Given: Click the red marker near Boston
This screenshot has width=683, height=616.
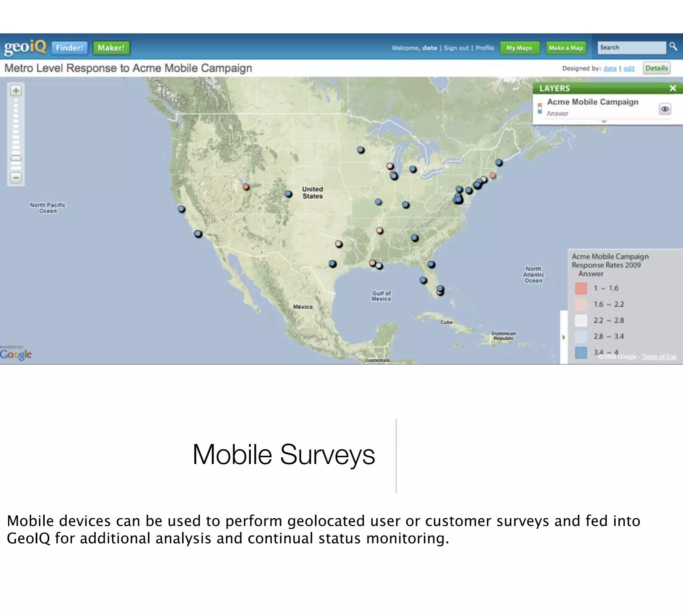Looking at the screenshot, I should 493,175.
